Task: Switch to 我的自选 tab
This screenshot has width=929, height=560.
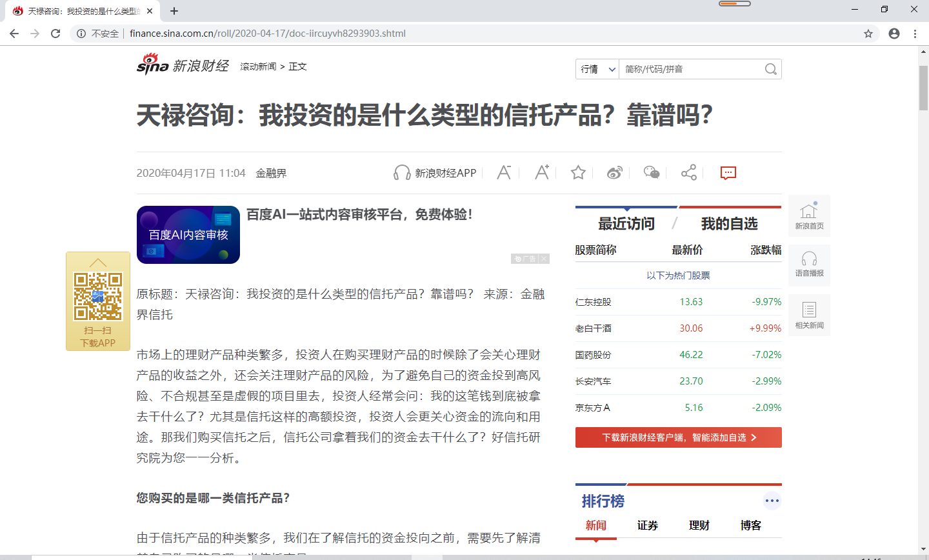Action: pos(730,224)
